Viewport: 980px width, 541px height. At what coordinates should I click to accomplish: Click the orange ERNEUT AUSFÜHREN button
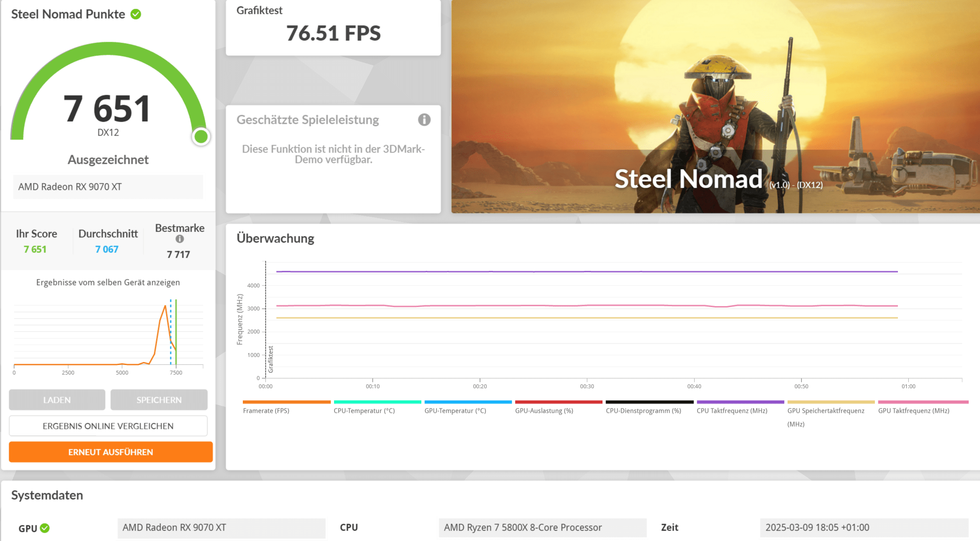point(110,452)
